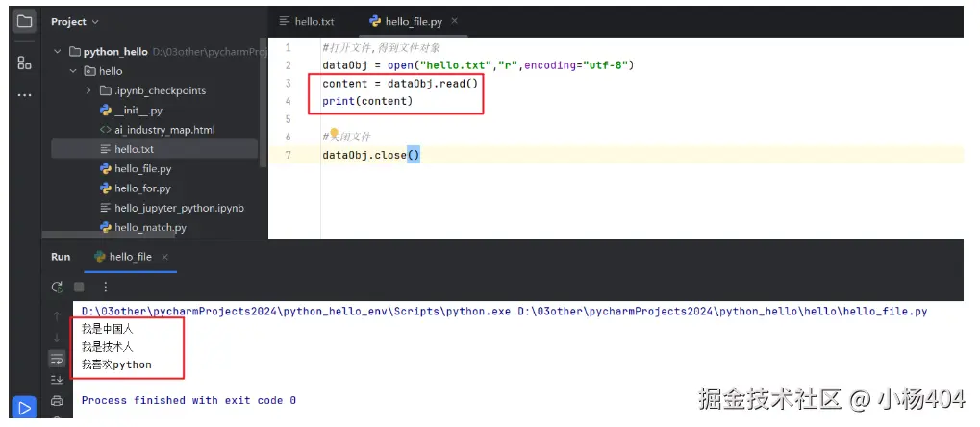Click the Run panel title
Screen dimensions: 980x427
(61, 257)
